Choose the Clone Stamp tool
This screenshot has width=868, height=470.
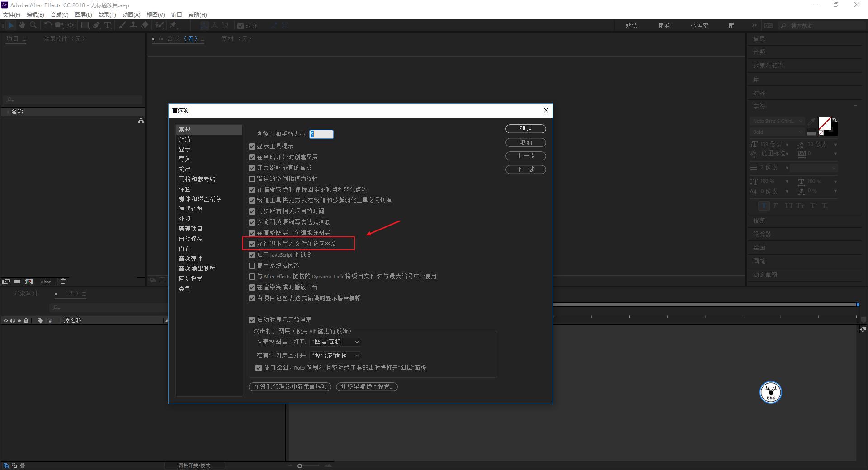click(x=133, y=25)
